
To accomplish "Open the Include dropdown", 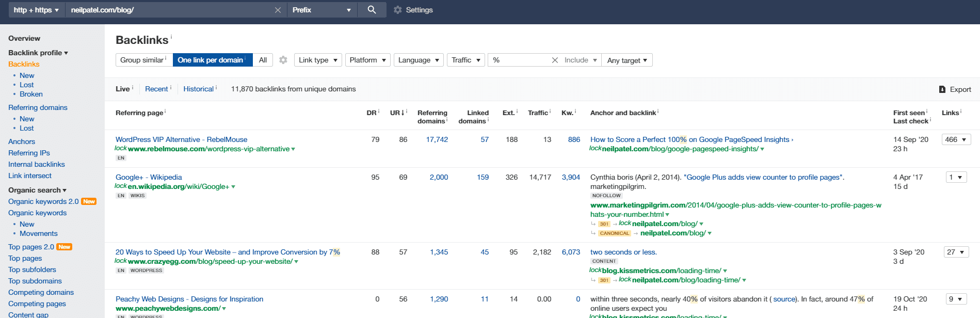I will [581, 60].
